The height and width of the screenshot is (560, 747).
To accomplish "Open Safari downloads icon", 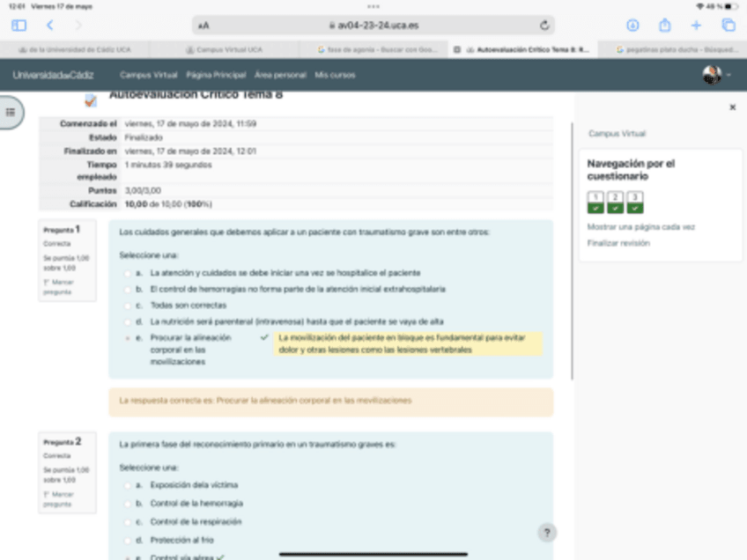I will tap(632, 26).
